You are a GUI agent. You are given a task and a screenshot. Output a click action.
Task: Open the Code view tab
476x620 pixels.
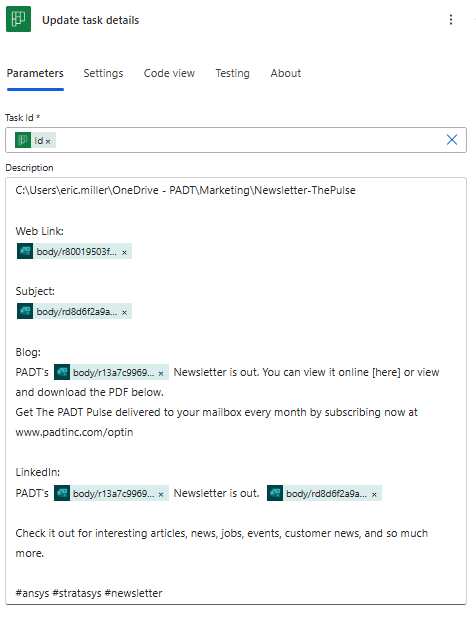click(169, 73)
